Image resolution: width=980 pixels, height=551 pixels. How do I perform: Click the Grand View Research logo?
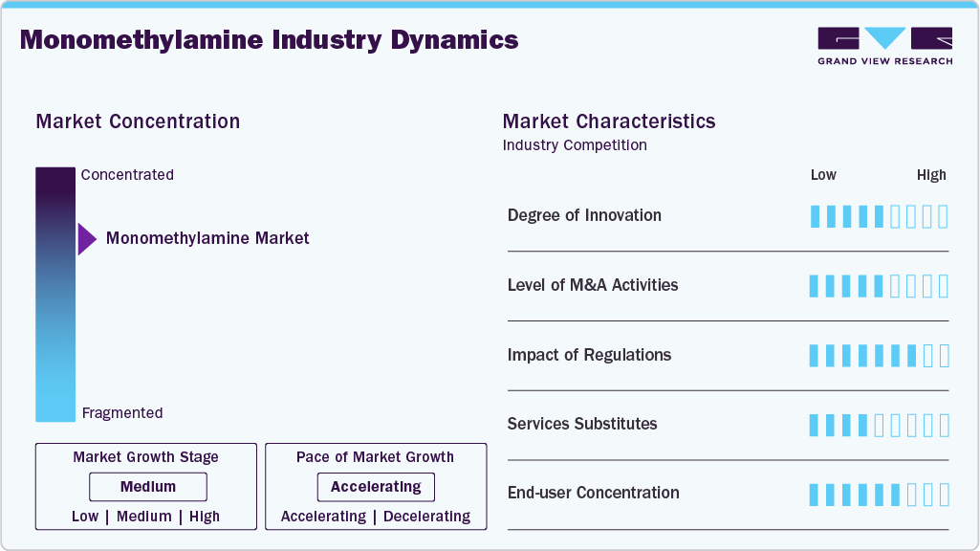(882, 46)
